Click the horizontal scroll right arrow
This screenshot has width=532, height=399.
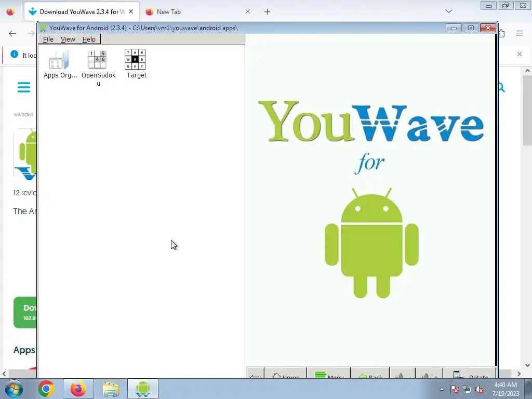(x=519, y=374)
